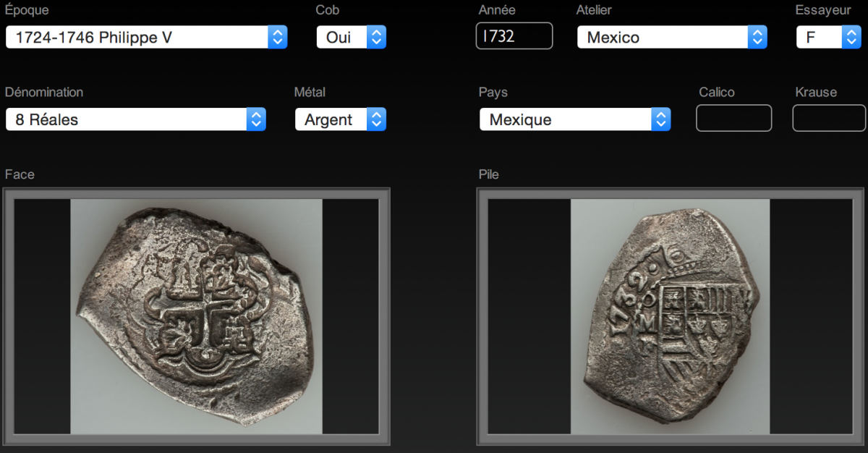Click the empty Kraause input field labeled Krause
Screen dimensions: 868x453
(x=829, y=118)
